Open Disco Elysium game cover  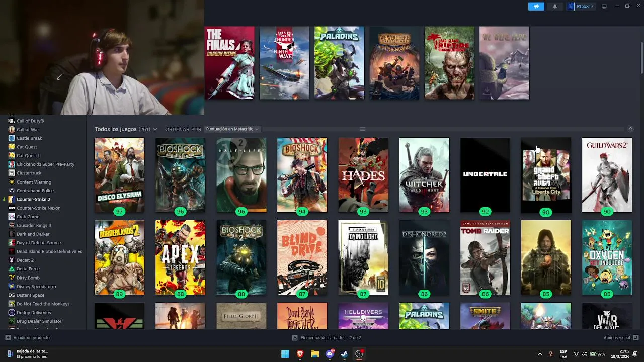pyautogui.click(x=119, y=175)
